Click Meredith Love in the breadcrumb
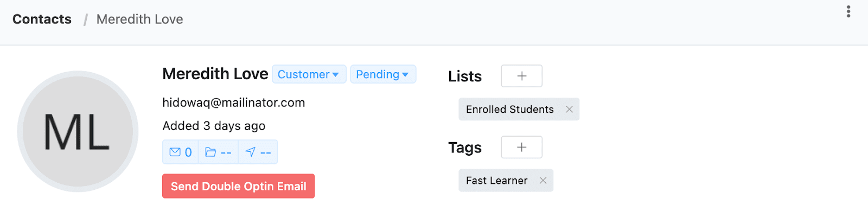 (x=139, y=20)
